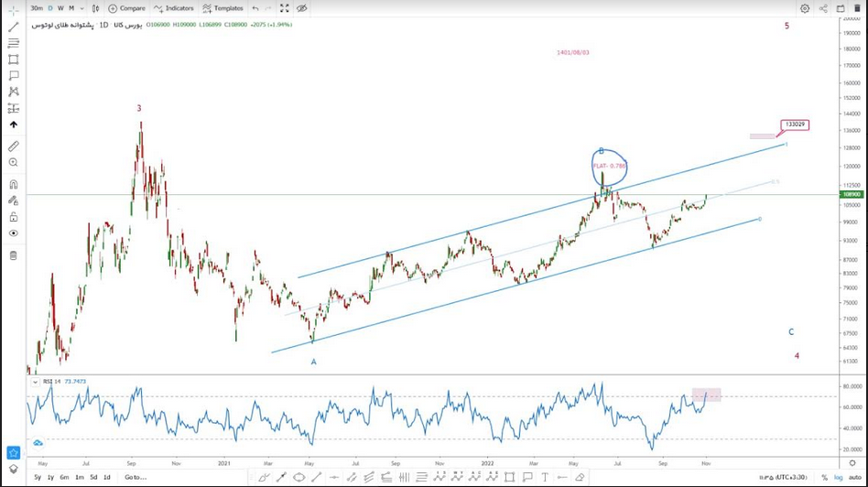Open the chart settings gear
Image resolution: width=868 pixels, height=487 pixels.
click(805, 8)
